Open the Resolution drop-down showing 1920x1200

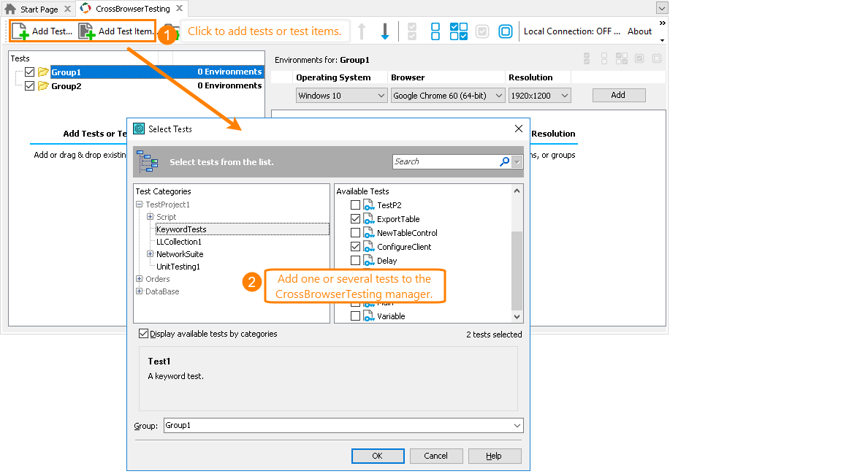click(540, 96)
